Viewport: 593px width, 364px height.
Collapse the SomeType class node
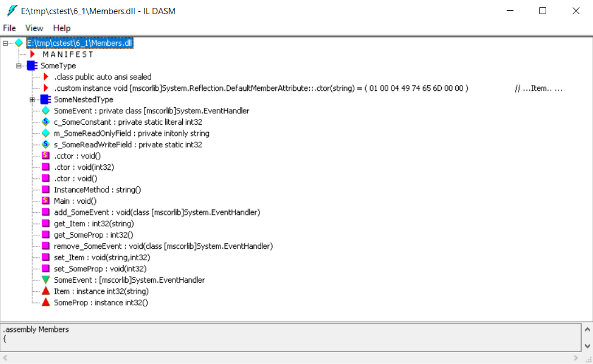point(19,66)
